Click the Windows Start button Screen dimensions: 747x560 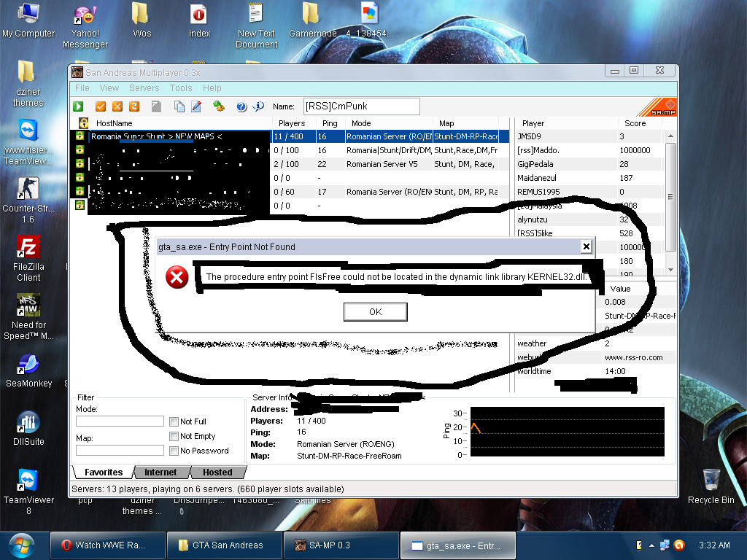[x=21, y=546]
